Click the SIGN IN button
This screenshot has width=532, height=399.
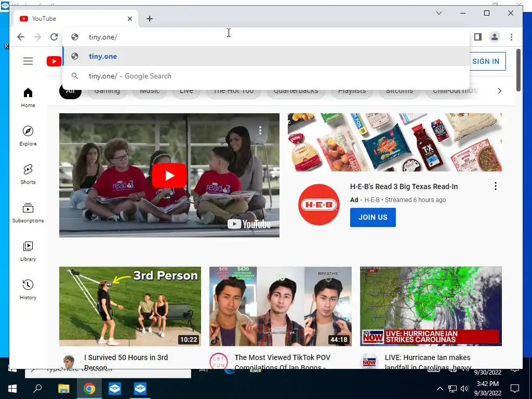[486, 61]
